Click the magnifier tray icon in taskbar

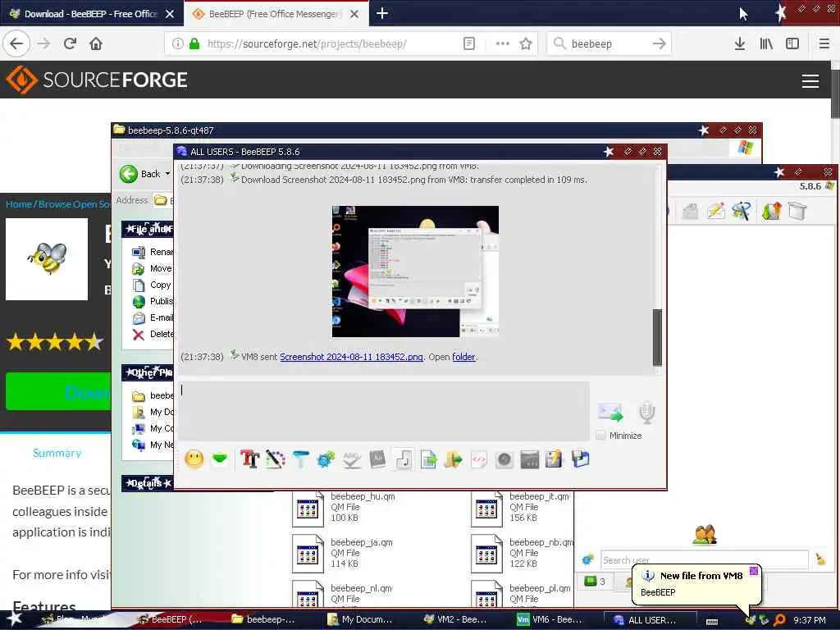pyautogui.click(x=779, y=620)
